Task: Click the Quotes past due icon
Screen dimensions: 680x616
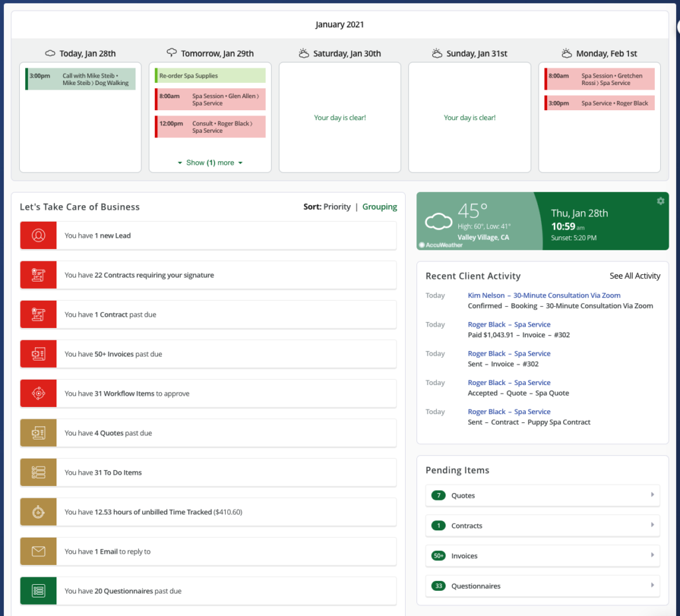Action: coord(39,433)
